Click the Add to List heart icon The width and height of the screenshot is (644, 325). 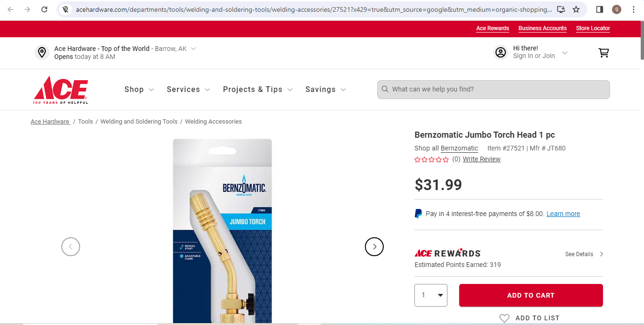pyautogui.click(x=504, y=318)
